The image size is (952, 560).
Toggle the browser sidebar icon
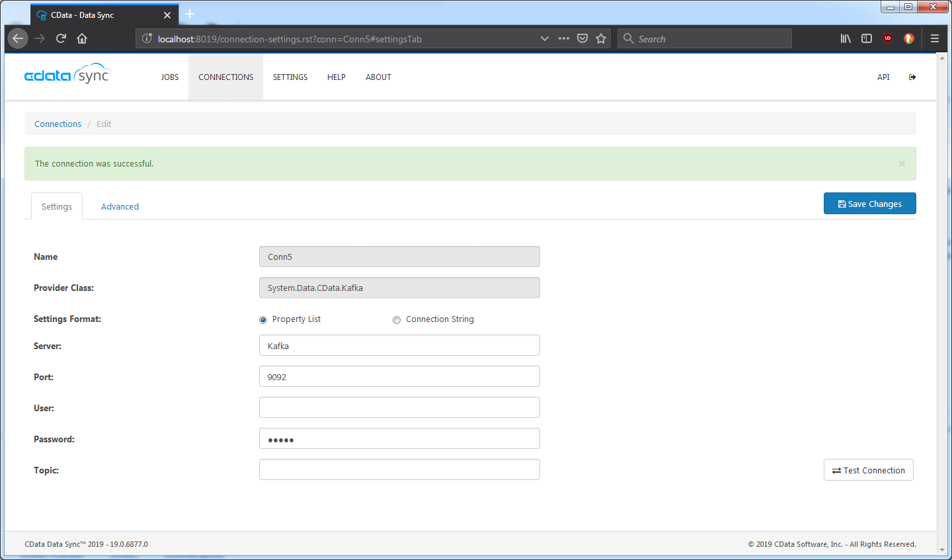(867, 38)
